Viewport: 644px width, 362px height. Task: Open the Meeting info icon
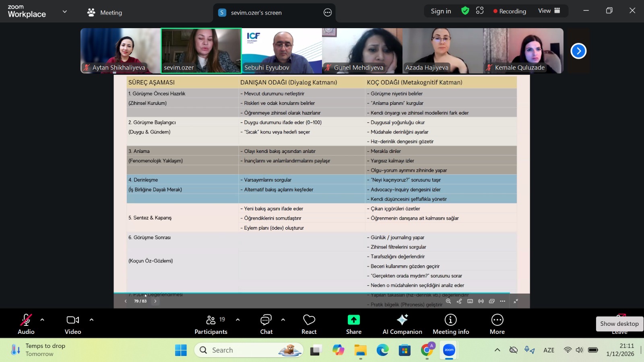tap(450, 324)
